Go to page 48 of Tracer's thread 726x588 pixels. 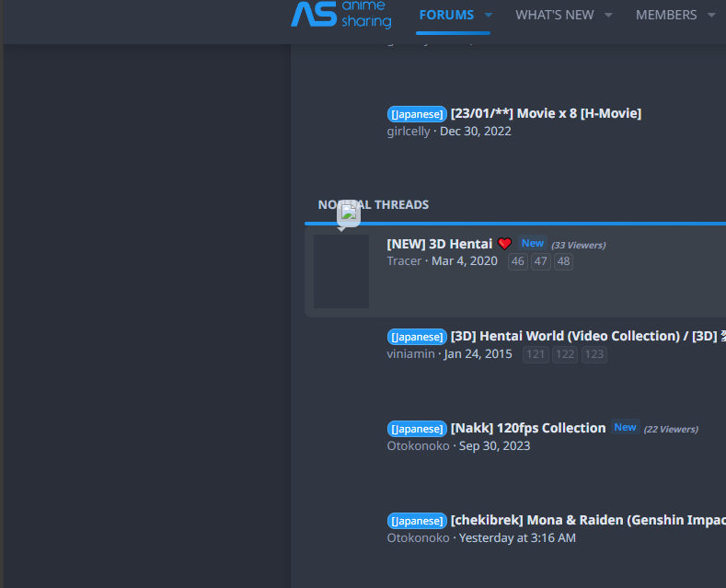[563, 261]
